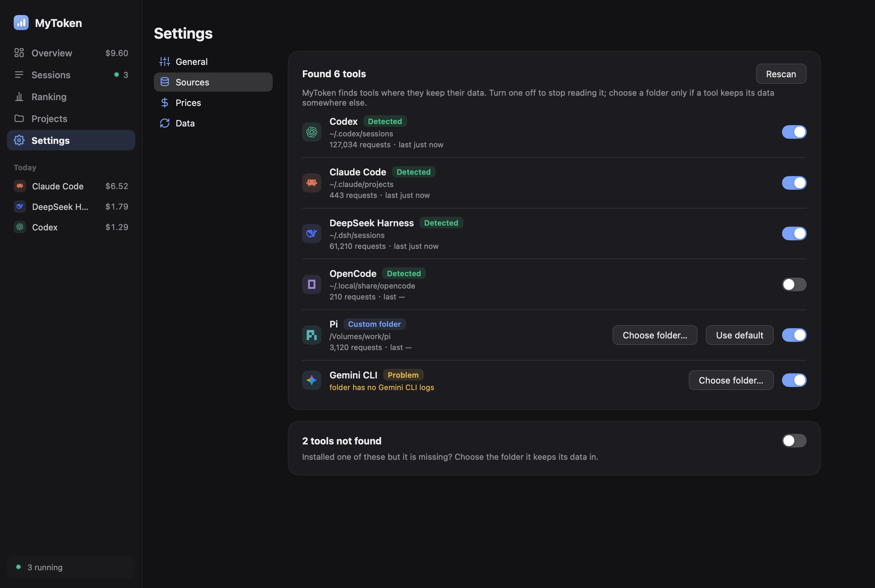Open Overview via its grid icon
875x588 pixels.
19,53
